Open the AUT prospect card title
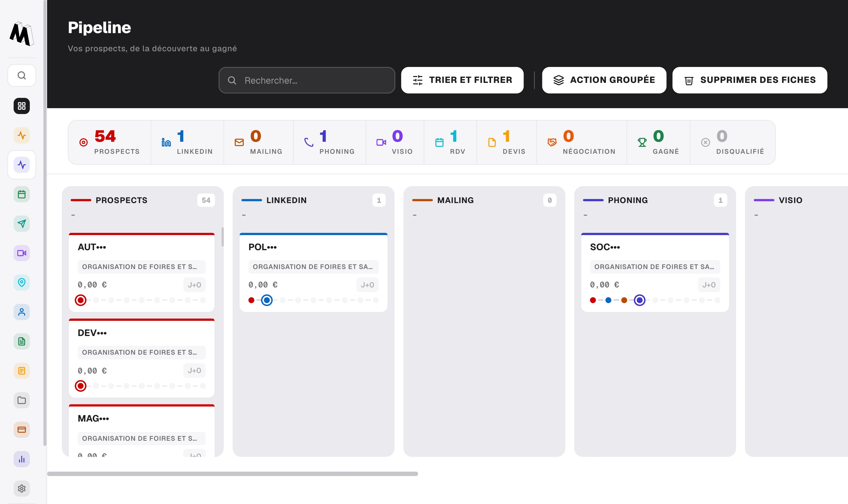The height and width of the screenshot is (504, 848). [92, 247]
